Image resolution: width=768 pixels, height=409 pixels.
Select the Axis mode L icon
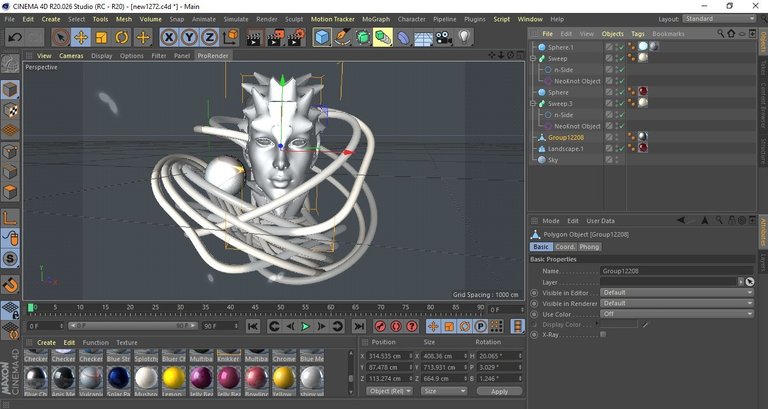pos(10,218)
